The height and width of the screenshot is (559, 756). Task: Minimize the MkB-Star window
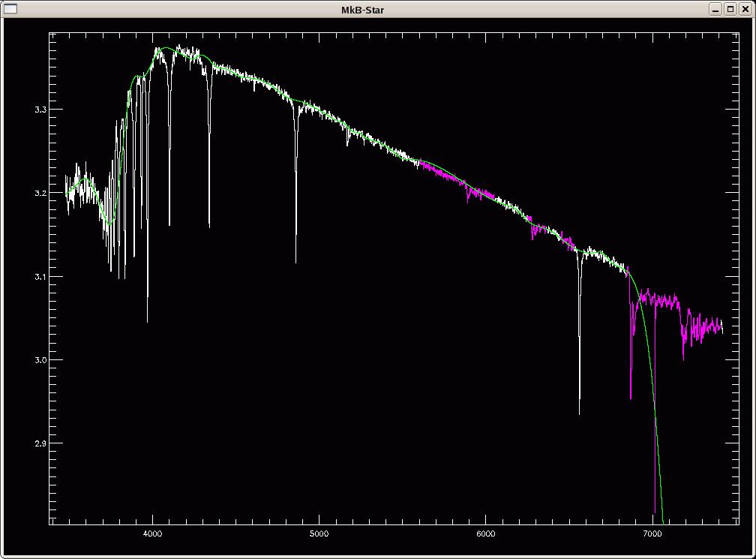pyautogui.click(x=716, y=8)
